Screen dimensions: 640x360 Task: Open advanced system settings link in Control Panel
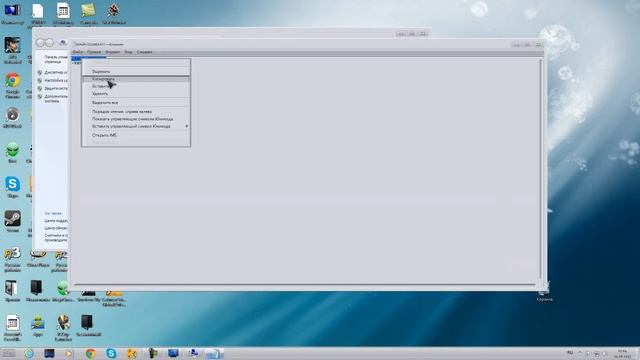tap(56, 98)
